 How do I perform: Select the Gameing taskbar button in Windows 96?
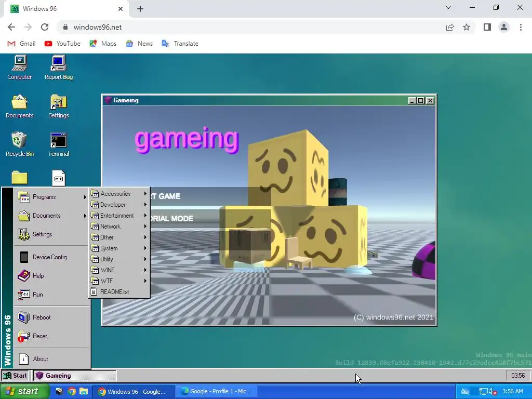coord(75,376)
